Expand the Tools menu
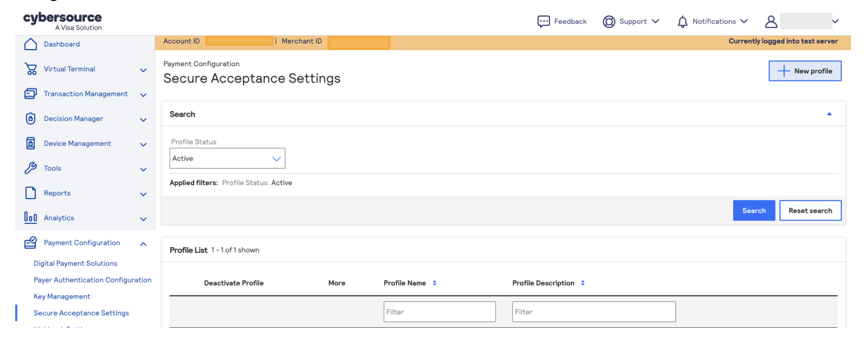This screenshot has width=868, height=338. click(143, 169)
